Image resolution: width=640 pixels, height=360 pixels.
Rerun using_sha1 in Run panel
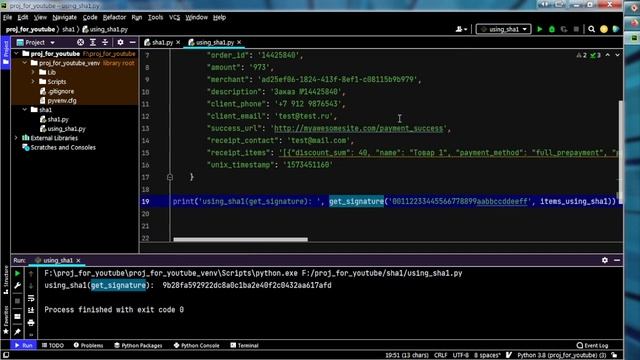(18, 273)
